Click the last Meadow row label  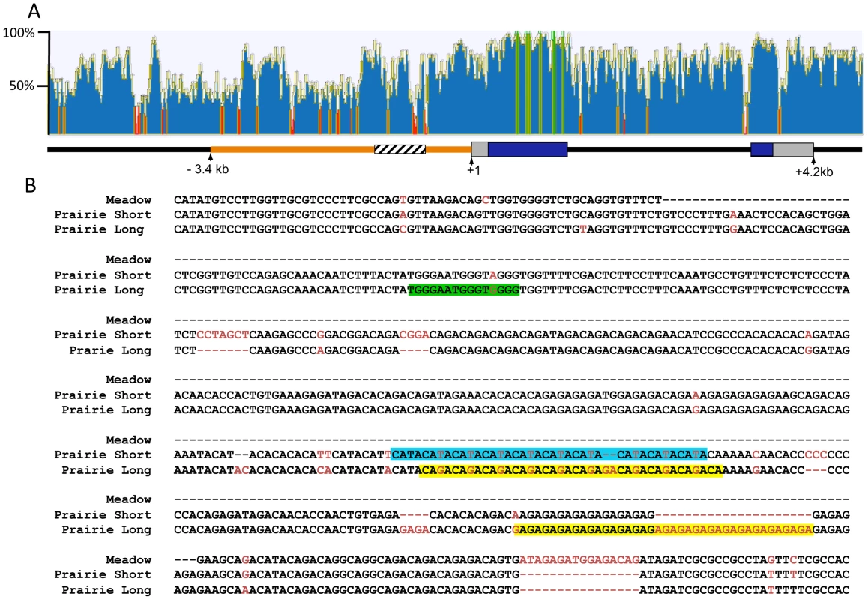[128, 560]
